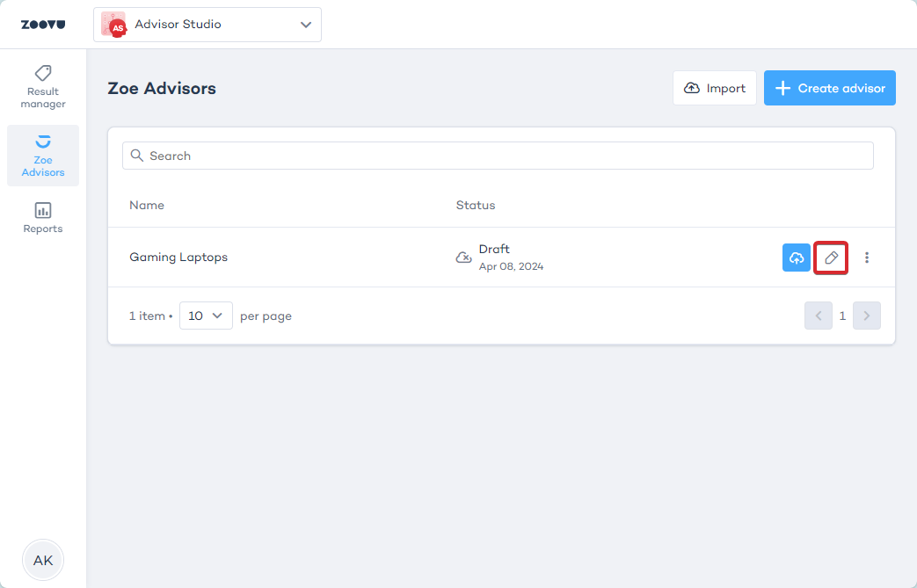The height and width of the screenshot is (588, 917).
Task: Click the Reports chart icon in sidebar
Action: point(43,211)
